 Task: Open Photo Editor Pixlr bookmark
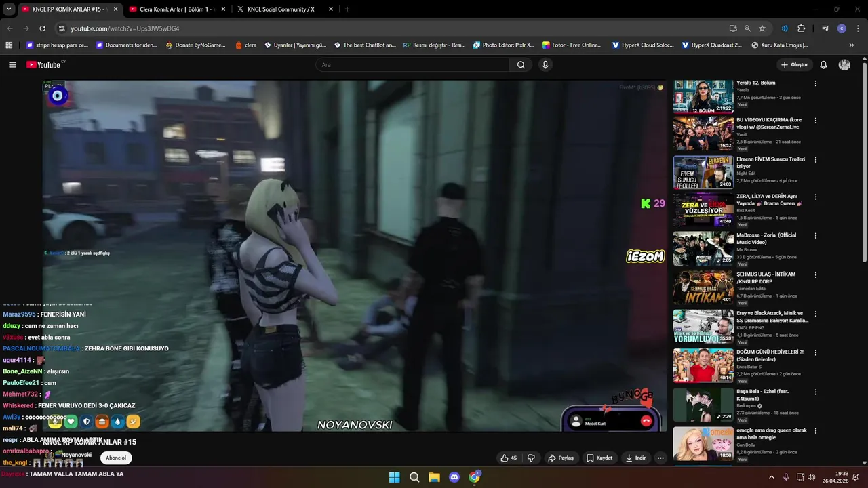[503, 45]
